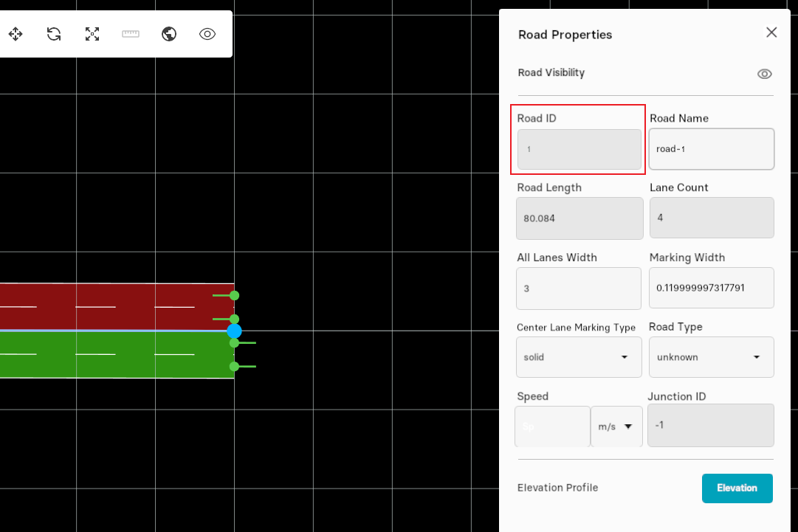Close the Road Properties panel
This screenshot has width=798, height=532.
point(771,32)
